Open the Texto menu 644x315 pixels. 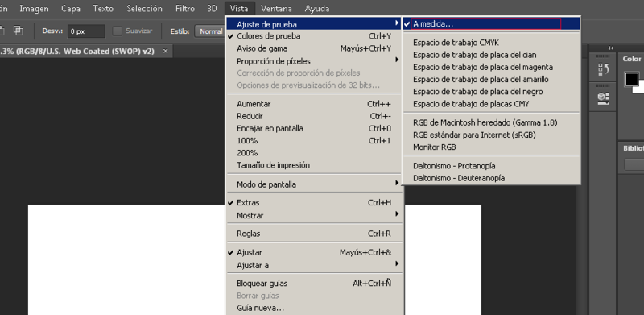pos(103,8)
